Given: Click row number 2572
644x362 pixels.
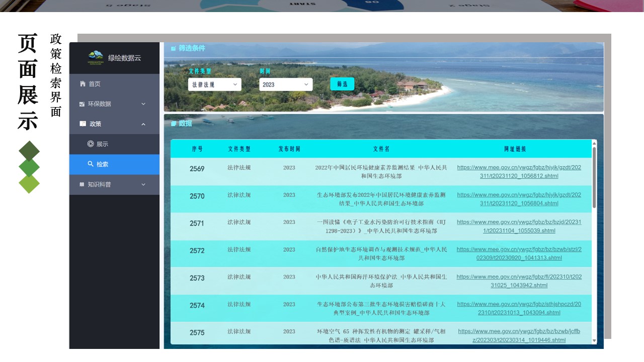Looking at the screenshot, I should click(x=197, y=251).
